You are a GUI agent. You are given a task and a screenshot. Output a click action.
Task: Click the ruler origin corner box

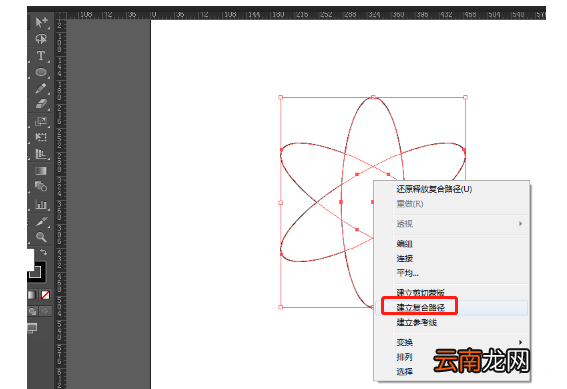click(60, 15)
